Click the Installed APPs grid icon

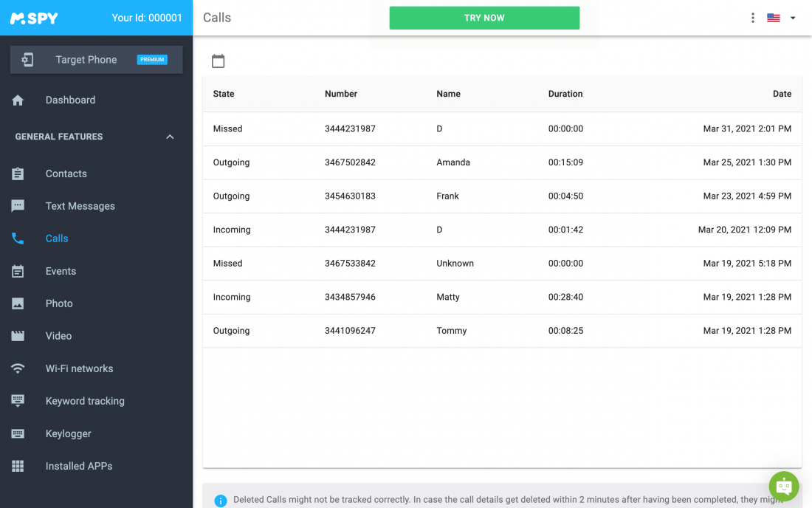coord(18,466)
